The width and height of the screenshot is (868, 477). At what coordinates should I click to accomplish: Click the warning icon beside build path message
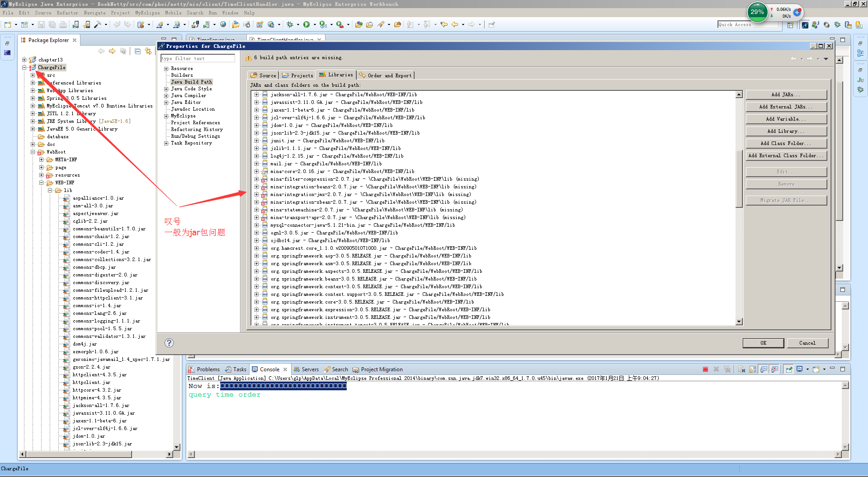pyautogui.click(x=249, y=58)
